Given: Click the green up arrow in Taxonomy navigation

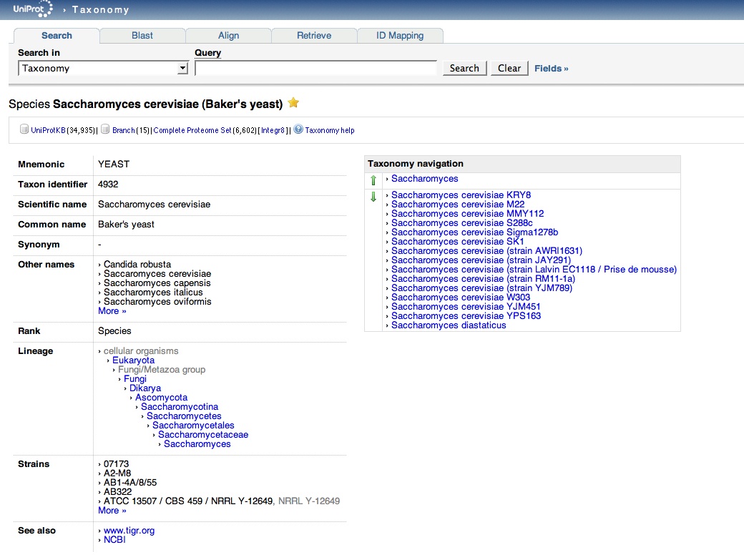Looking at the screenshot, I should tap(373, 180).
